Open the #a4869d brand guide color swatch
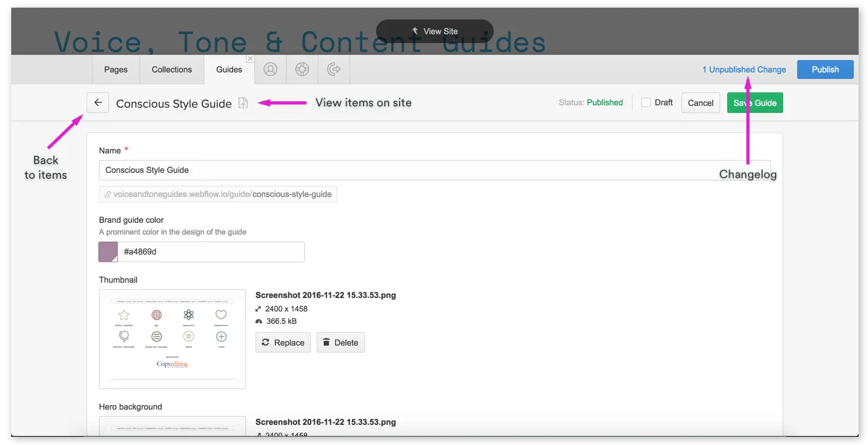The image size is (868, 445). click(x=108, y=252)
